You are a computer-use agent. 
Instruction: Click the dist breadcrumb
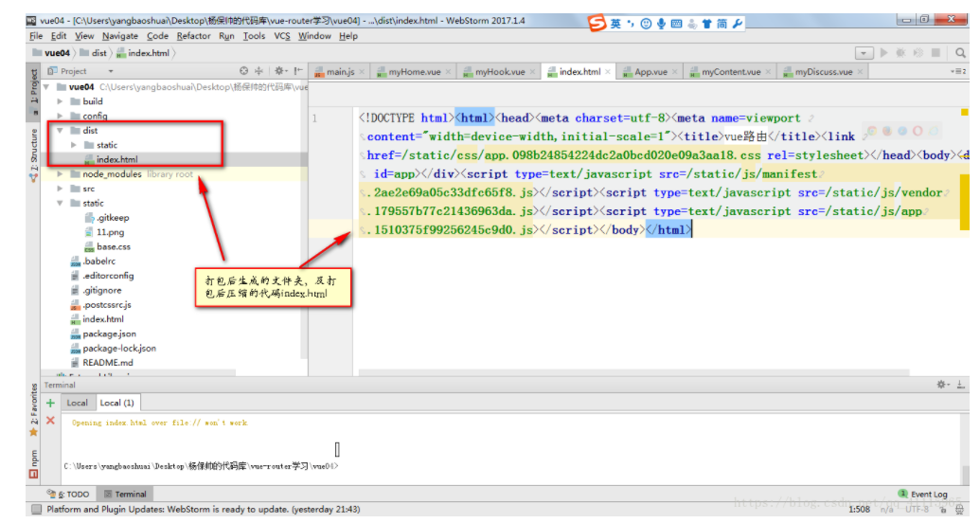pos(93,53)
